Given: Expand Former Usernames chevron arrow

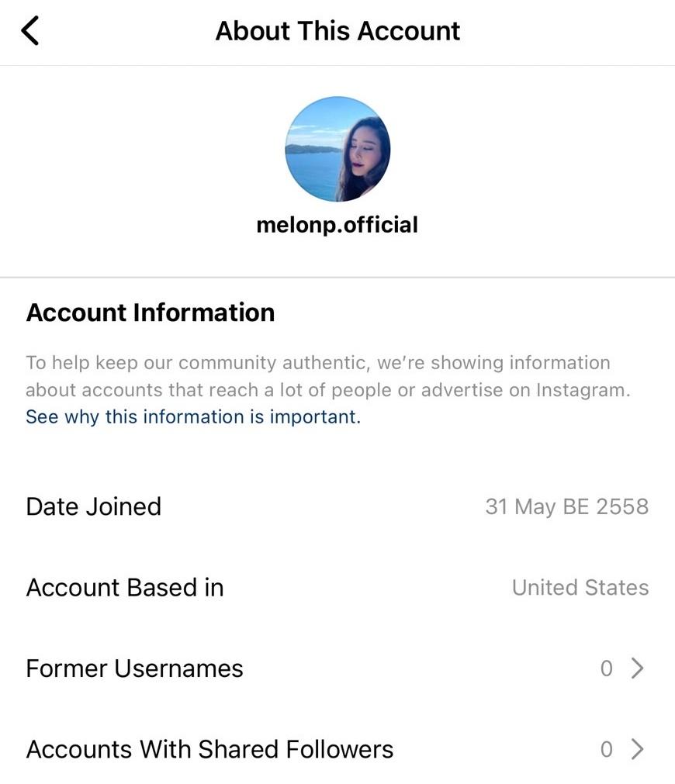Looking at the screenshot, I should tap(637, 668).
